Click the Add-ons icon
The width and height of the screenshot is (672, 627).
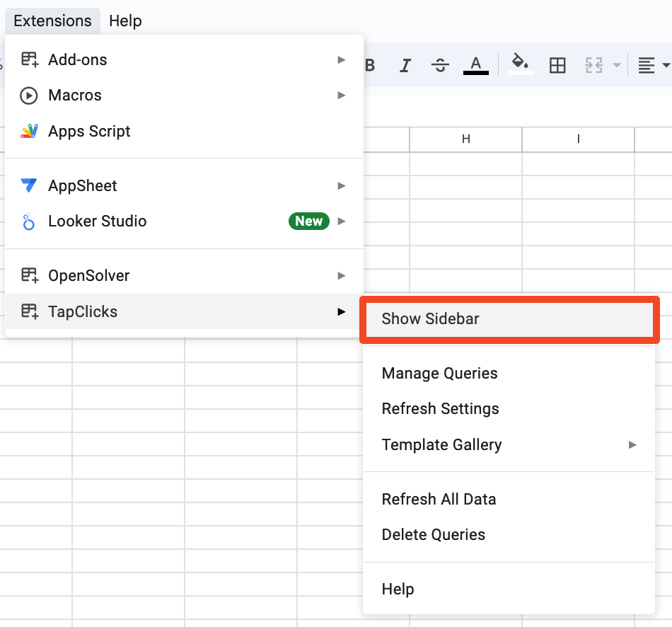tap(30, 59)
